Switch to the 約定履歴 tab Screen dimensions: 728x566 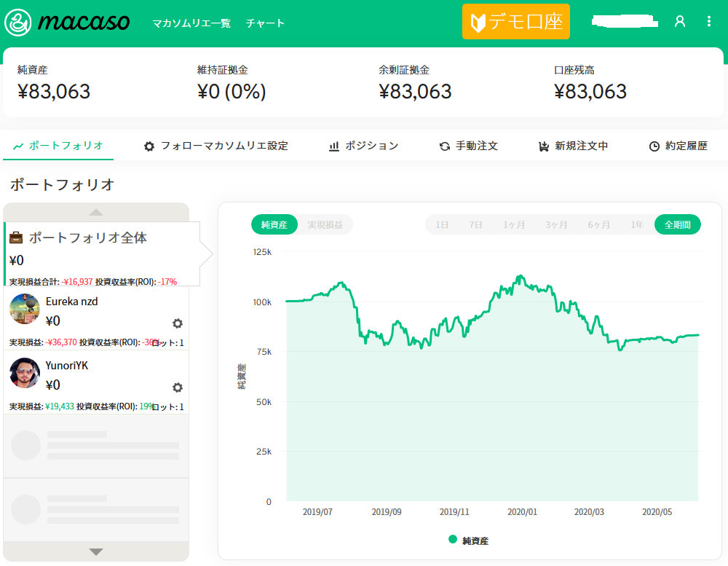coord(678,146)
